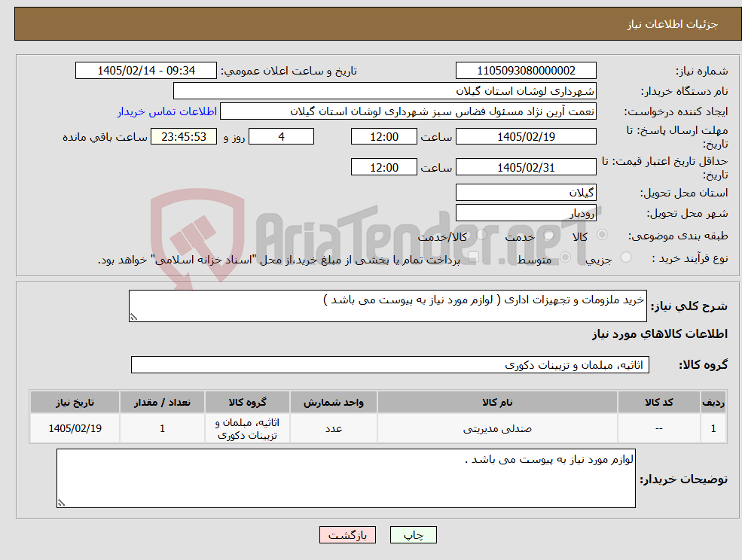This screenshot has height=560, width=742.
Task: Click the واحد شمارش column header
Action: point(334,403)
